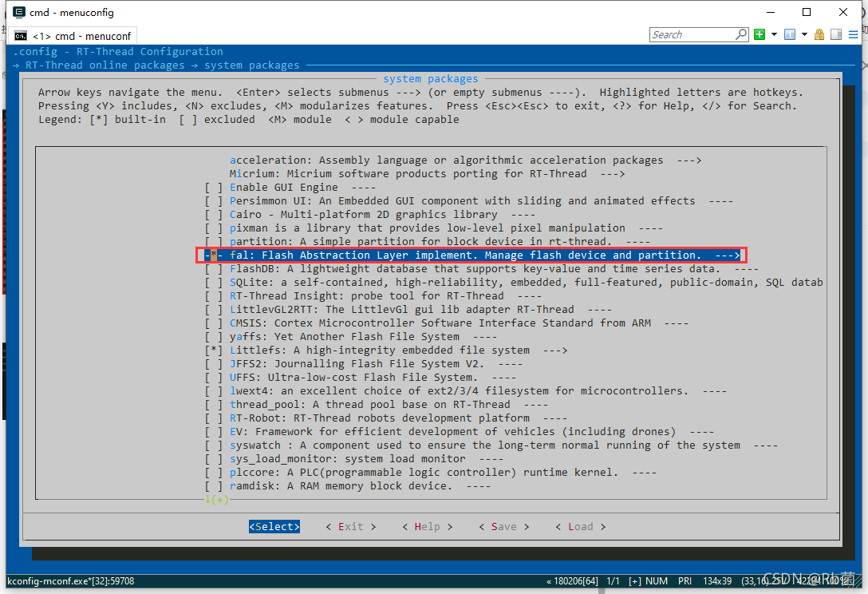
Task: Click the '1/1' console count in status bar
Action: coord(613,580)
